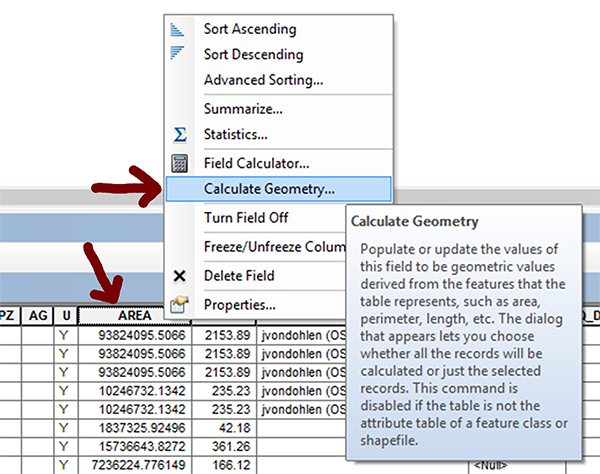Screen dimensions: 600x474
Task: Click the Properties icon in menu
Action: [180, 304]
